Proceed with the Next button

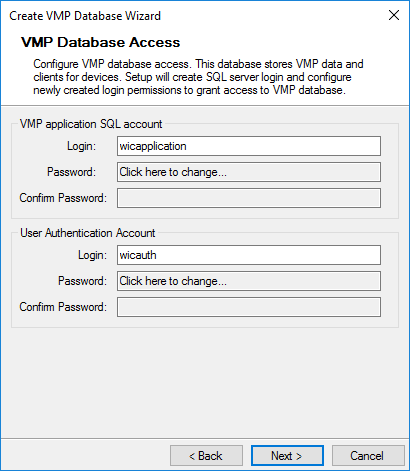click(x=287, y=456)
